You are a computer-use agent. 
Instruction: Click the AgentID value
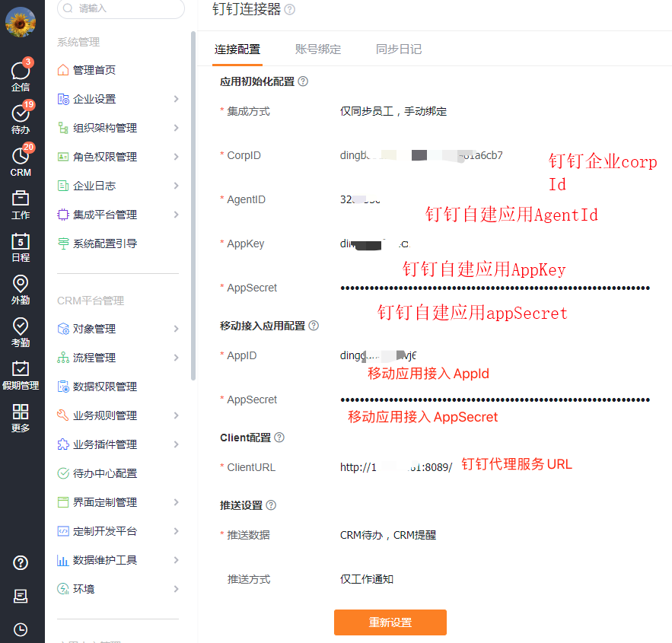pos(360,199)
